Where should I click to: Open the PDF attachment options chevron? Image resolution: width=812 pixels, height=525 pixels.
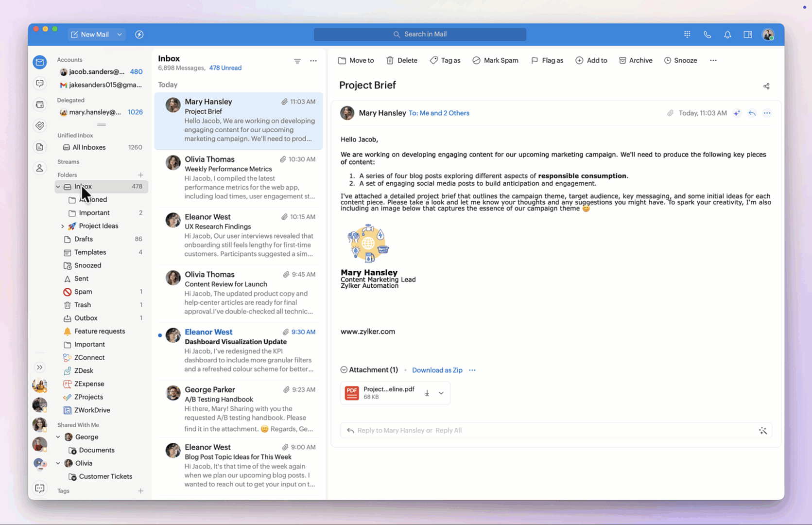(x=441, y=393)
